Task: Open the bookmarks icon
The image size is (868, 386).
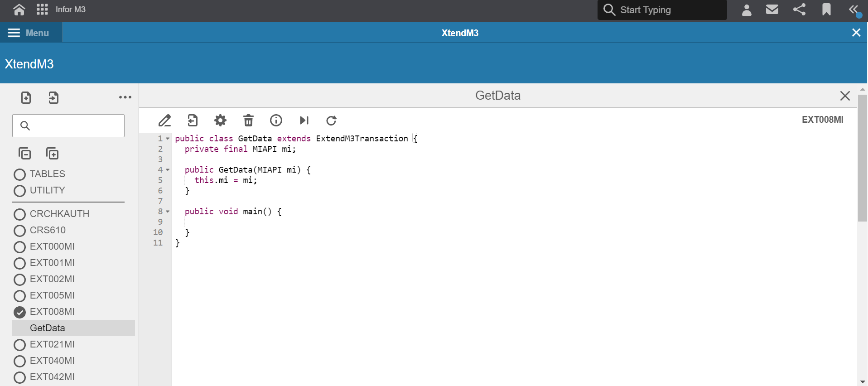Action: pyautogui.click(x=826, y=10)
